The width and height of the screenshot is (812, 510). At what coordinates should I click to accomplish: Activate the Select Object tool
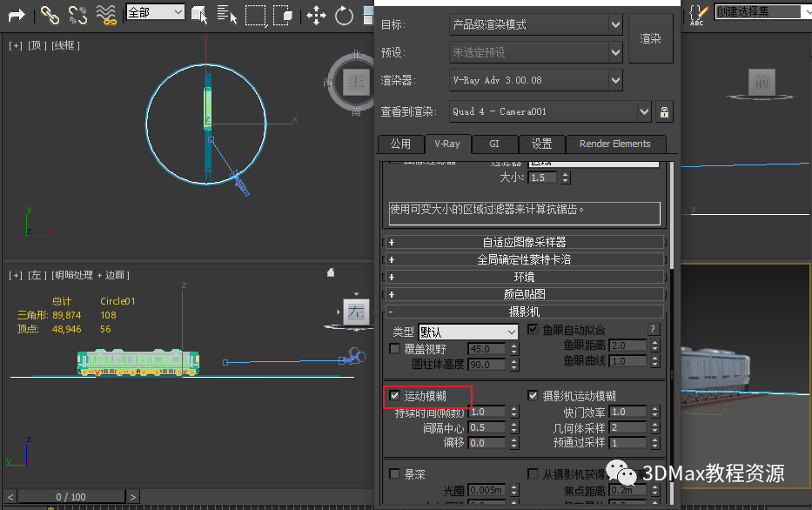click(199, 15)
